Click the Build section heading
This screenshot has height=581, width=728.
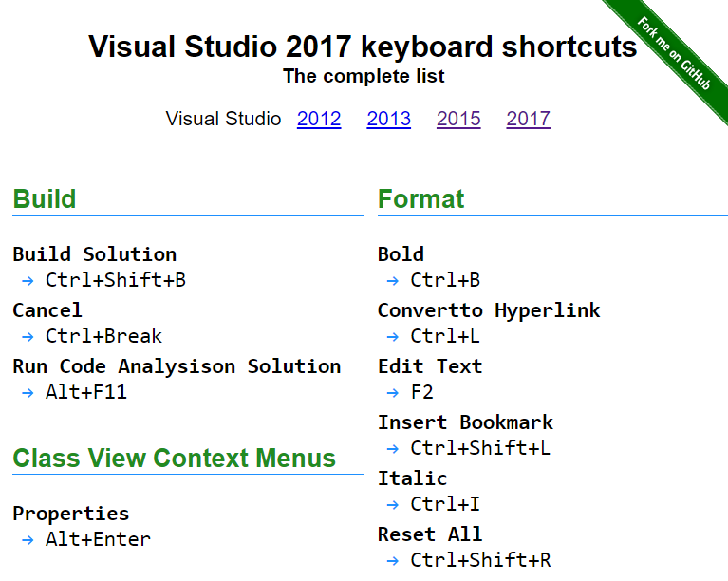45,199
